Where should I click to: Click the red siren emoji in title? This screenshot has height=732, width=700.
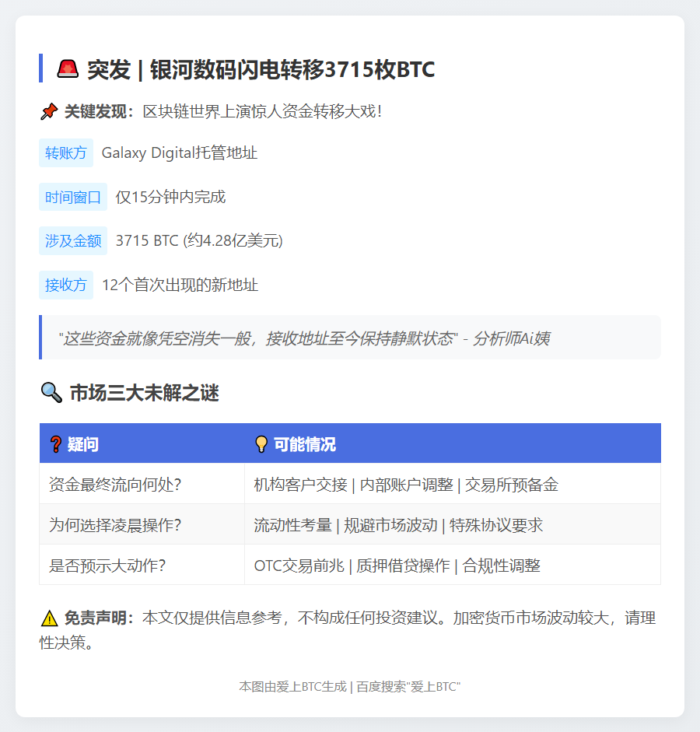click(68, 69)
